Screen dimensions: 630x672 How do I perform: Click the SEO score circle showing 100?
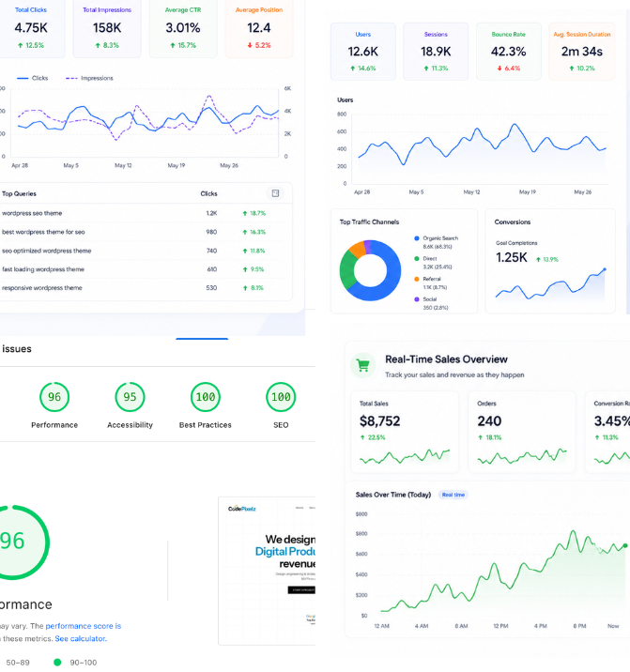coord(281,397)
